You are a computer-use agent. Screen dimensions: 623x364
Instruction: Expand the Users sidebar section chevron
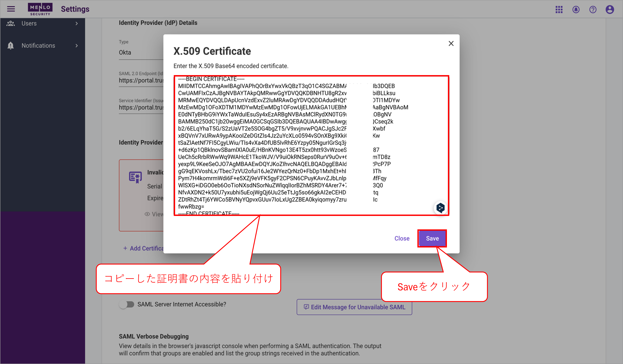pyautogui.click(x=77, y=24)
